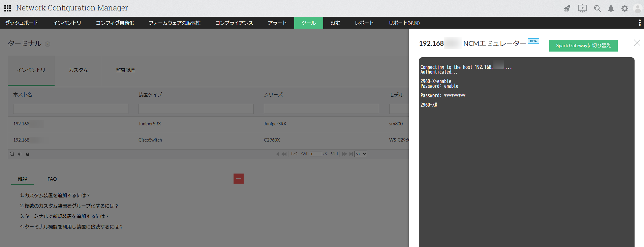
Task: Open the apps grid launcher icon
Action: 7,8
